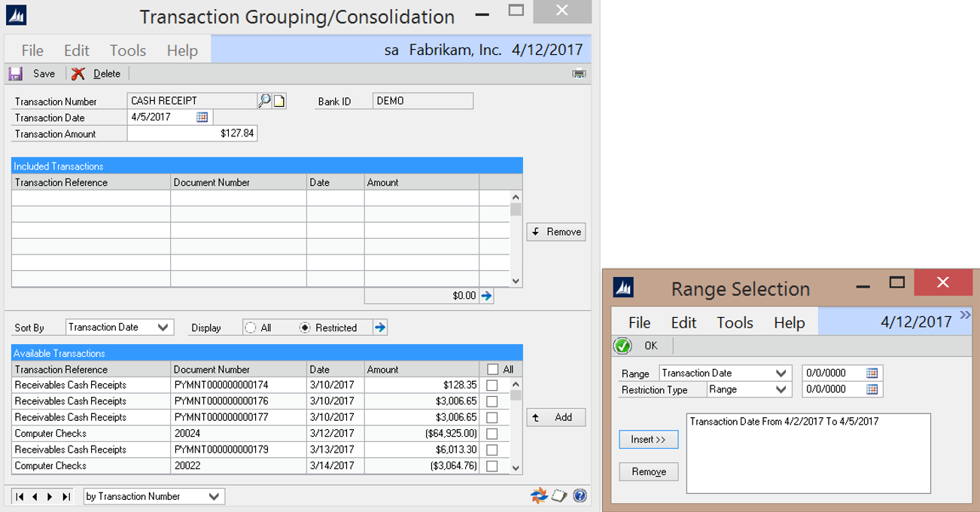Open the Transaction Number lookup magnifier
Screen dimensions: 980x512
click(264, 101)
